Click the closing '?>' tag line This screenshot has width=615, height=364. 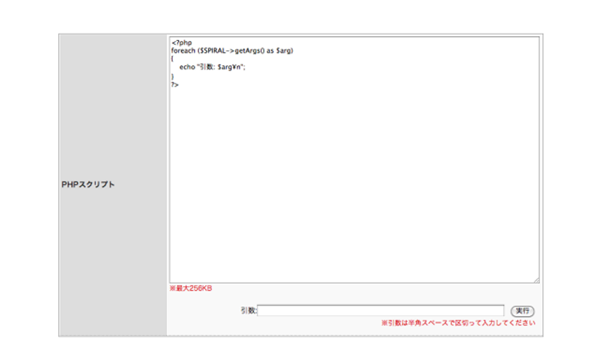click(175, 84)
